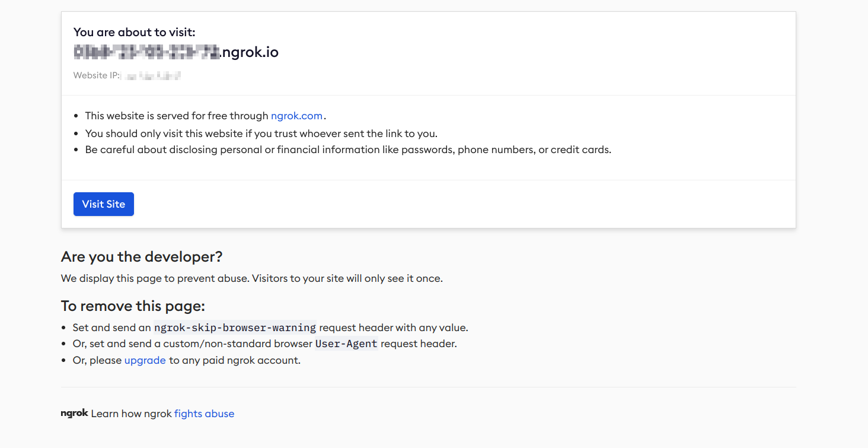The image size is (868, 448).
Task: Click the blurred ngrok.io subdomain heading
Action: coord(175,52)
